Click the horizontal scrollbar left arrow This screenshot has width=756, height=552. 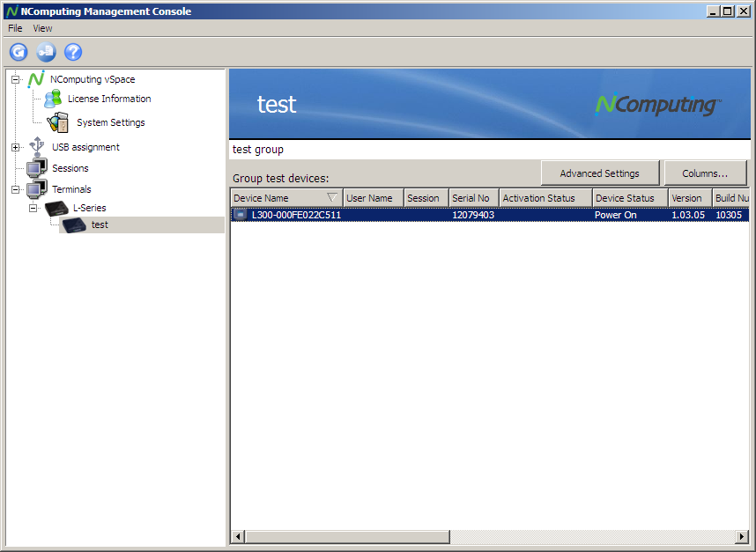pos(238,536)
